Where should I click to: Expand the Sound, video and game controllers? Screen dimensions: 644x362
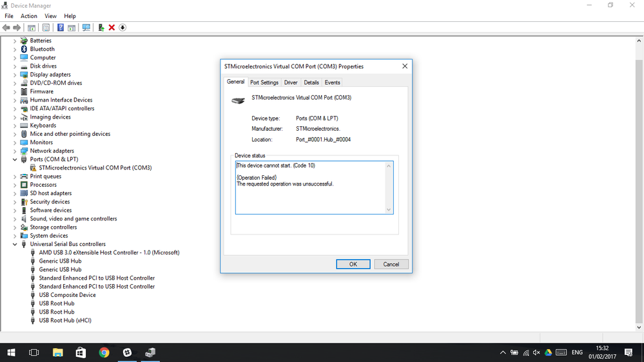click(x=15, y=219)
